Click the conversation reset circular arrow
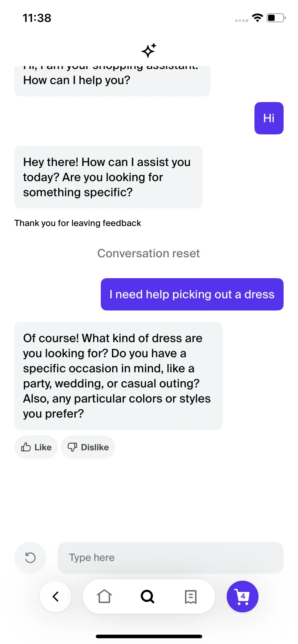 pos(30,558)
